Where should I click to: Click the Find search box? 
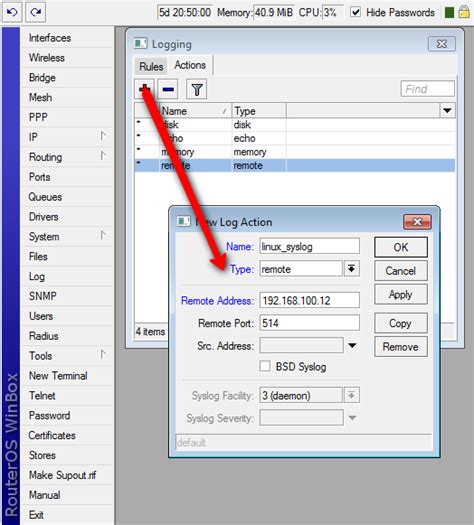(428, 89)
